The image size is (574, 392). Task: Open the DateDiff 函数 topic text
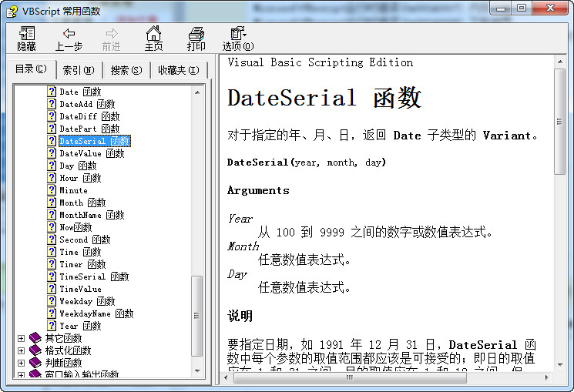[x=89, y=116]
